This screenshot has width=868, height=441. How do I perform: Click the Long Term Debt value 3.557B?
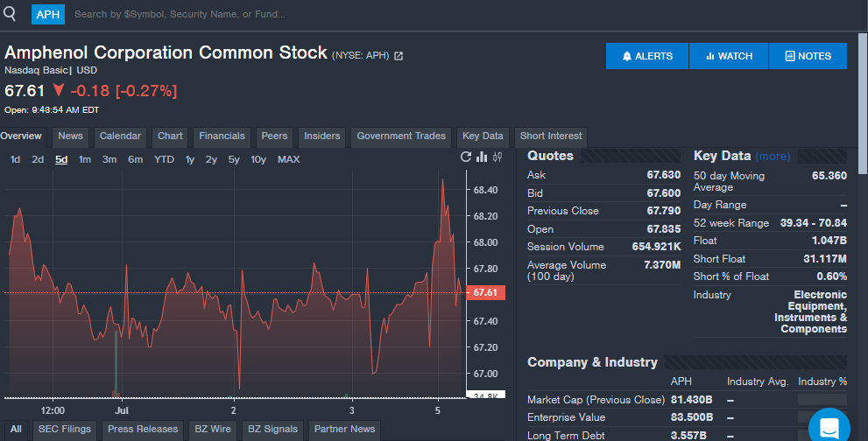pyautogui.click(x=688, y=435)
